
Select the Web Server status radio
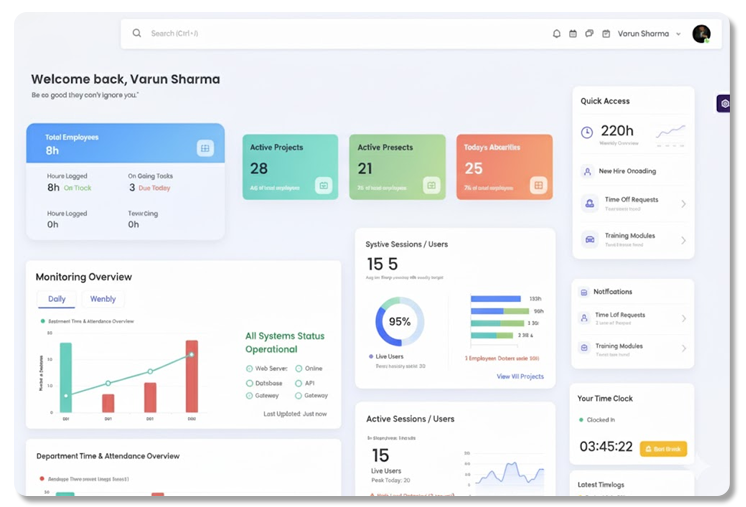click(250, 369)
